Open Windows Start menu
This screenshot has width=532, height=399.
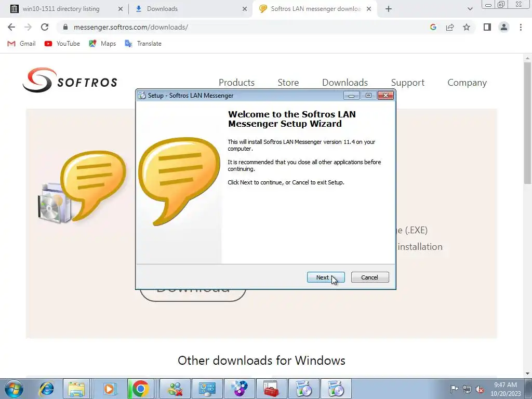[x=14, y=389]
